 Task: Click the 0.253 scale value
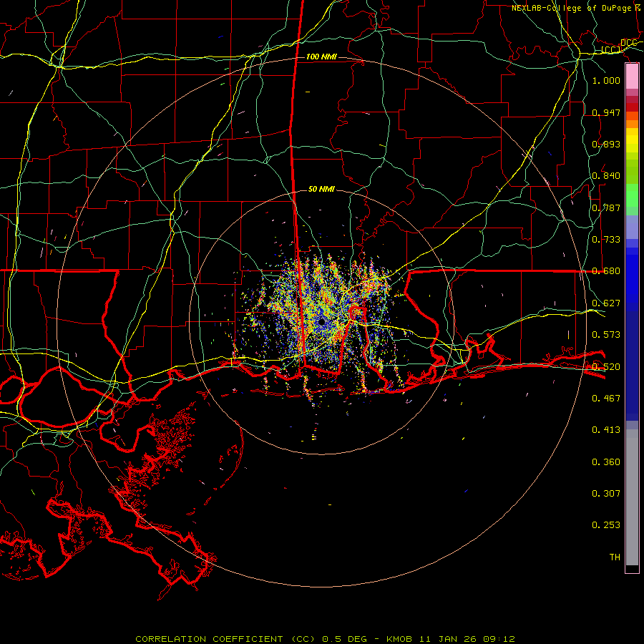606,525
